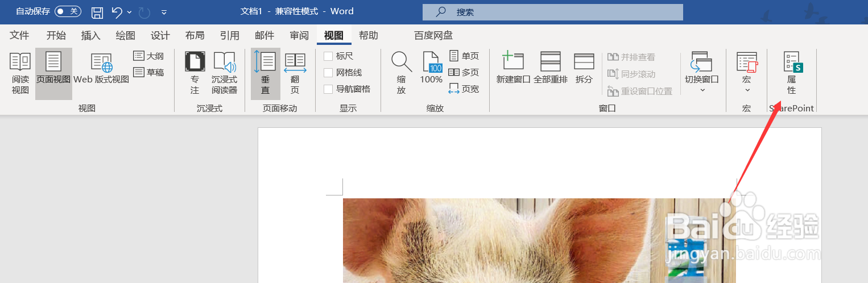
Task: Switch to the 邮件 (Mailings) tab
Action: pyautogui.click(x=264, y=35)
